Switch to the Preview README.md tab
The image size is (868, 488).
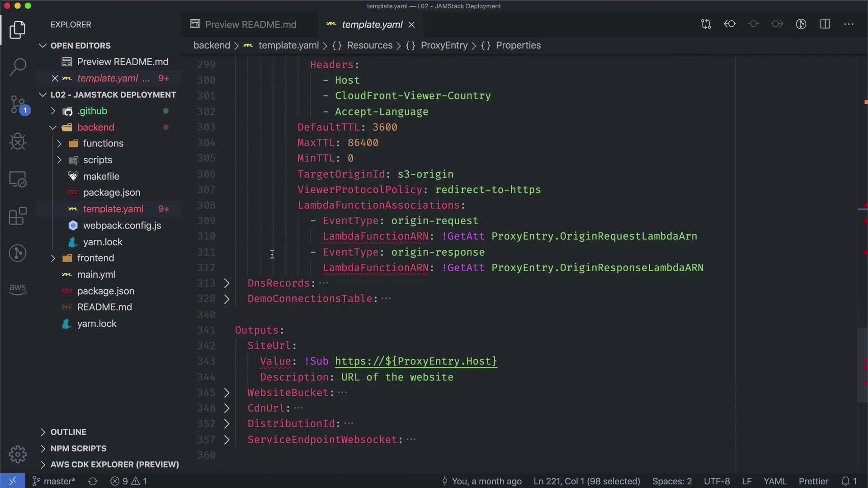pyautogui.click(x=250, y=24)
